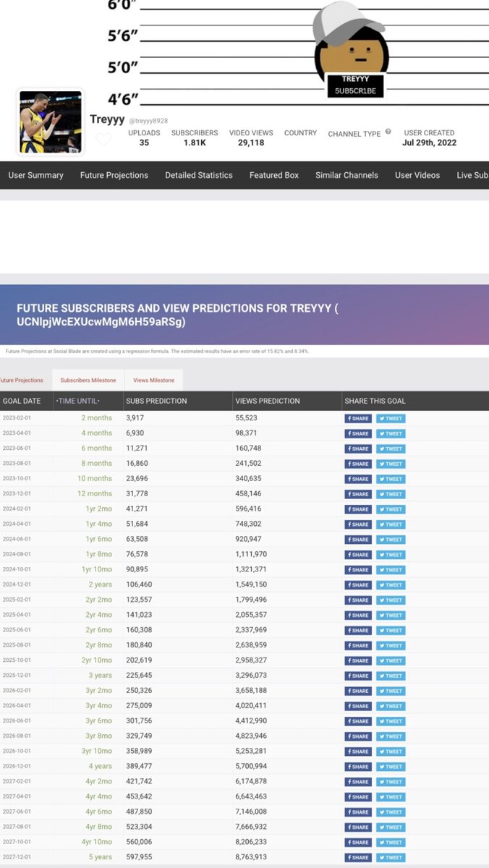Image resolution: width=489 pixels, height=868 pixels.
Task: Tweet the 2027-06-01 goal
Action: 391,812
